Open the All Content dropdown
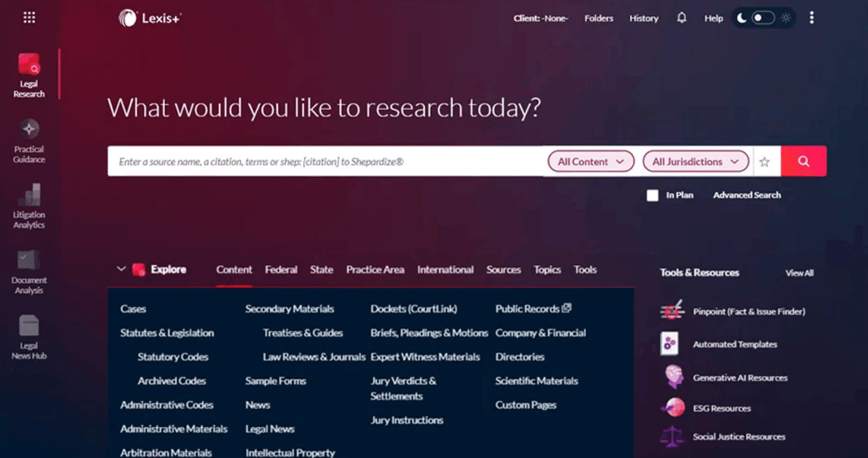This screenshot has height=458, width=868. (x=591, y=162)
